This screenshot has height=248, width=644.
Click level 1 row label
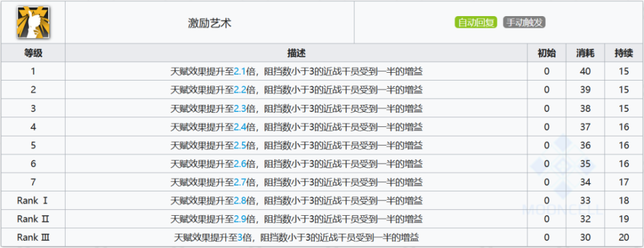coord(33,72)
